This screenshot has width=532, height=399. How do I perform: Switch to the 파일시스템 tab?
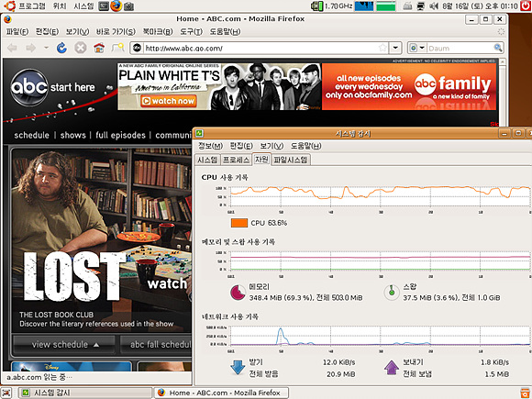tap(291, 160)
